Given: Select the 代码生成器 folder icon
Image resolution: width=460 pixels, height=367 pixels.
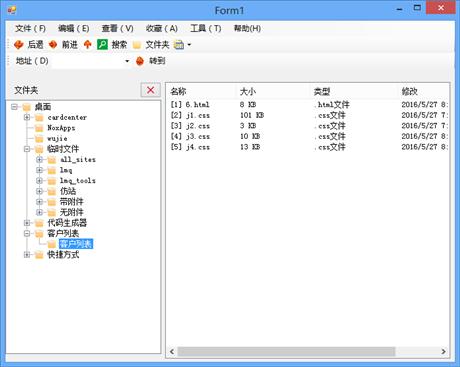Looking at the screenshot, I should (x=39, y=223).
